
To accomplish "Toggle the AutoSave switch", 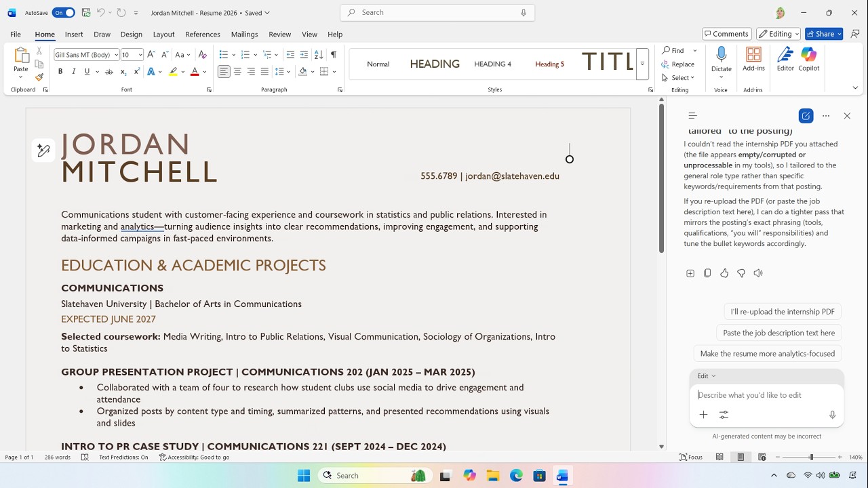I will [63, 13].
